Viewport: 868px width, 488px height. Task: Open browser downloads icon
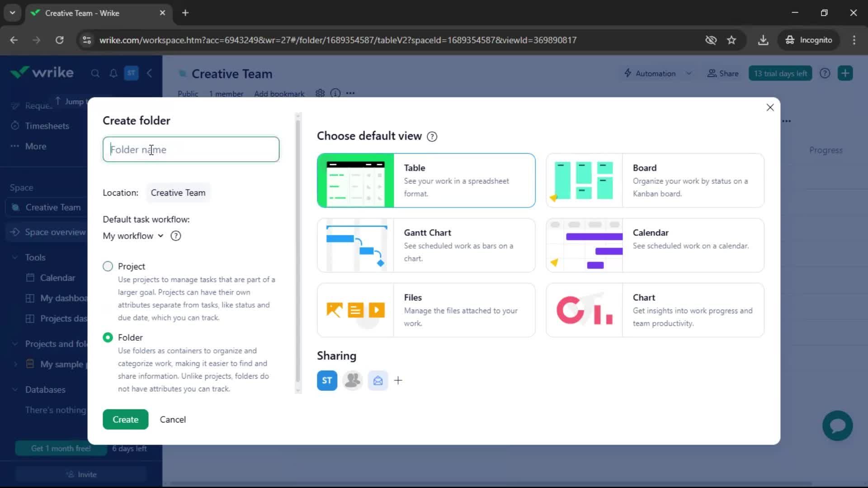pyautogui.click(x=763, y=40)
